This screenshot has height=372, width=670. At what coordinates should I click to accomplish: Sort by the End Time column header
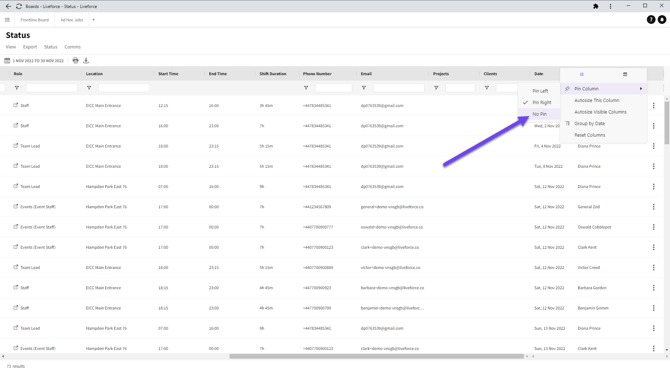point(218,74)
